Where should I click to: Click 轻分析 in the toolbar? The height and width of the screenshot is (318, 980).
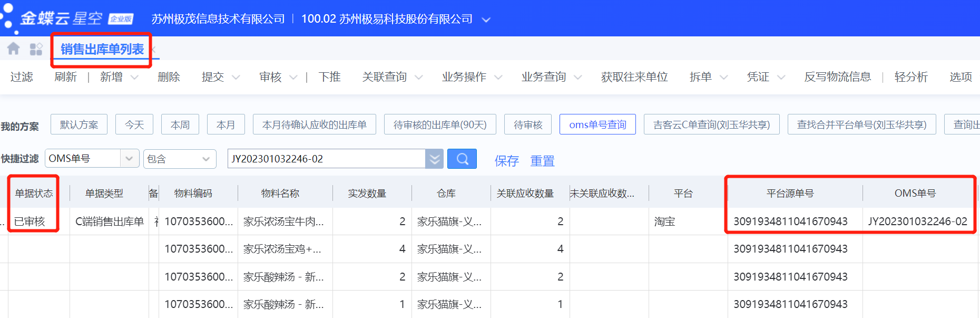(911, 77)
